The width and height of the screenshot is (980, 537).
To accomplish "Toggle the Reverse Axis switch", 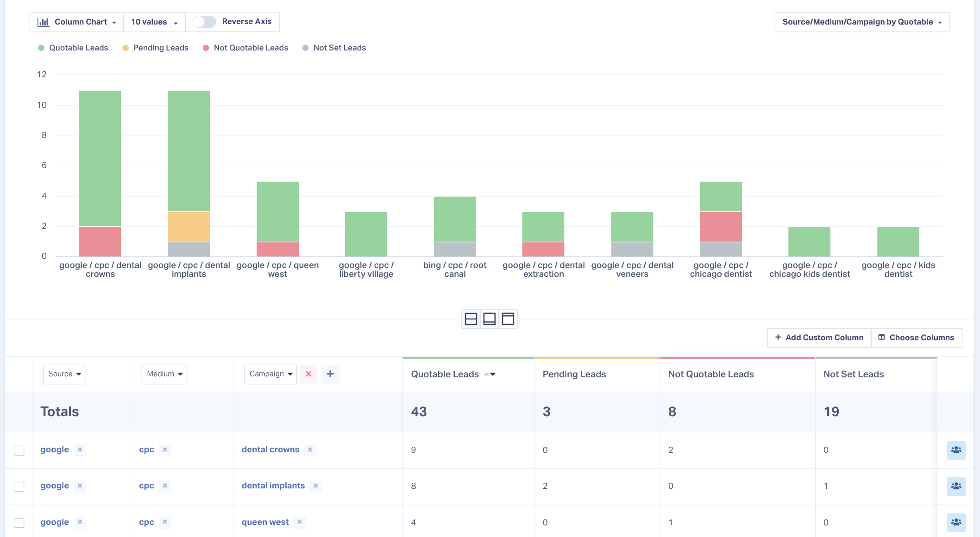I will [204, 22].
